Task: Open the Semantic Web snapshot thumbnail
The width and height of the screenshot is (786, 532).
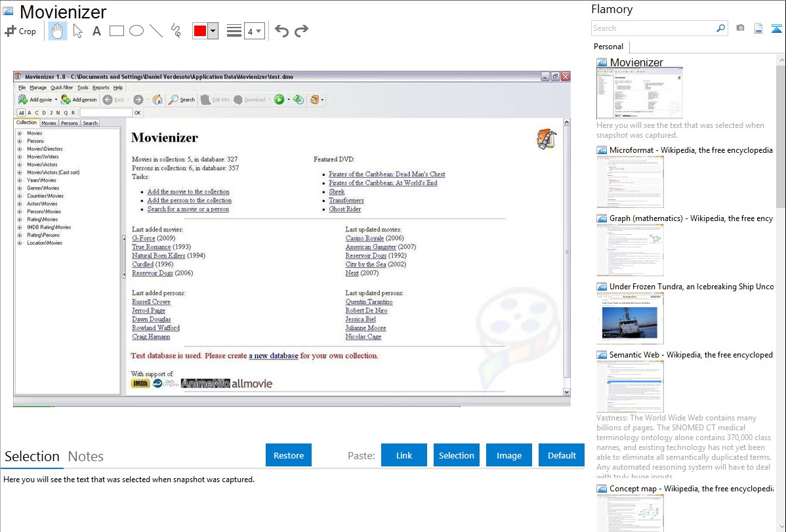Action: (x=630, y=386)
